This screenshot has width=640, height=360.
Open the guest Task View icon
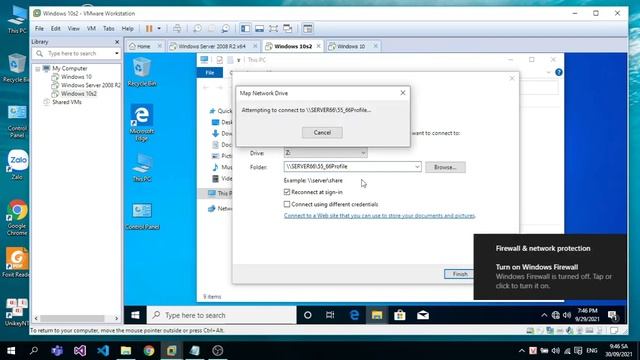[330, 315]
